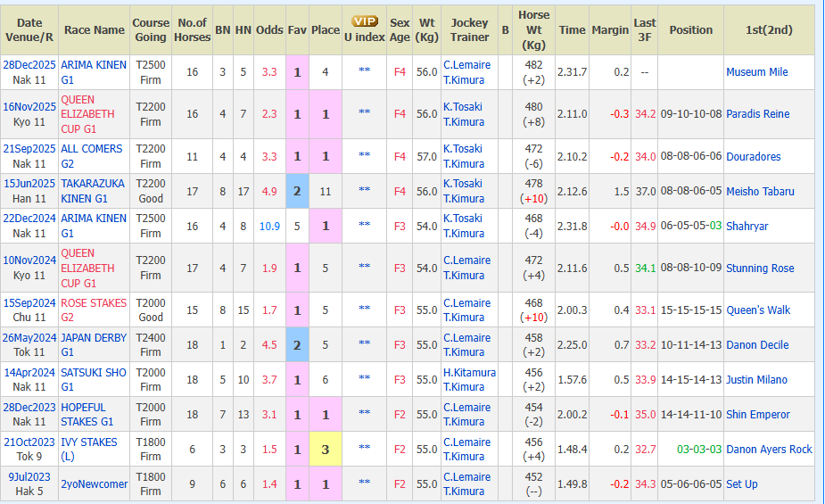
Task: Open C.Lemaire link in JAPAN DERBY row
Action: [x=466, y=338]
